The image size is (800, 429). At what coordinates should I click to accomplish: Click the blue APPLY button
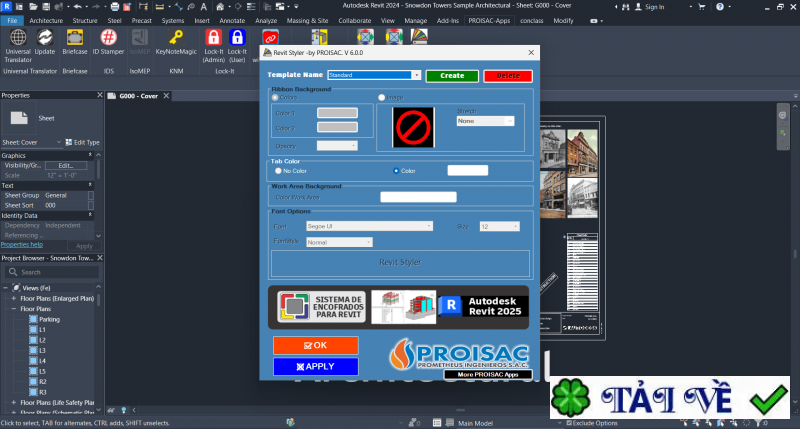(316, 366)
